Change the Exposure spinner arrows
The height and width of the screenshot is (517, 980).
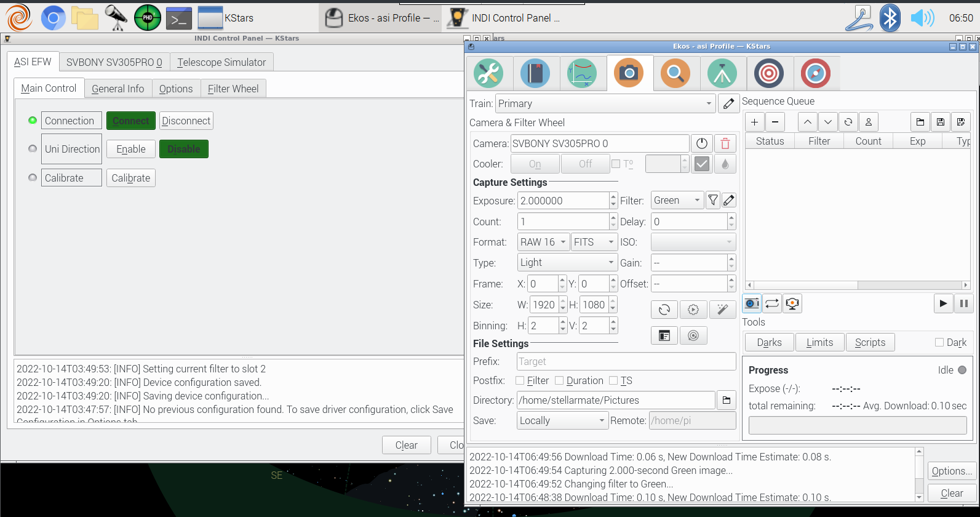tap(613, 201)
